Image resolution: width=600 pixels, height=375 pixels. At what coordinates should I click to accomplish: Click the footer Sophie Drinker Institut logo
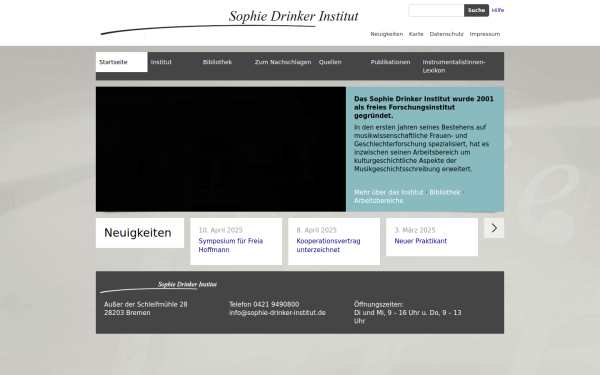pyautogui.click(x=158, y=287)
